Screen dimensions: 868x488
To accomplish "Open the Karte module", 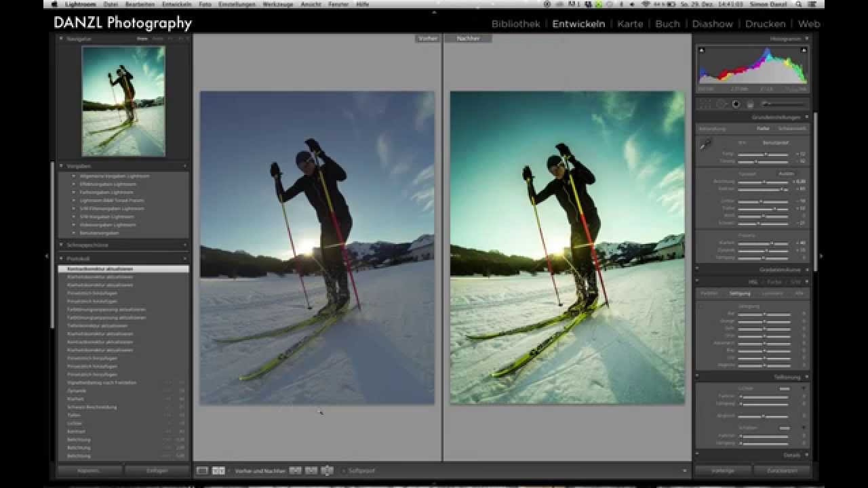I will 630,24.
